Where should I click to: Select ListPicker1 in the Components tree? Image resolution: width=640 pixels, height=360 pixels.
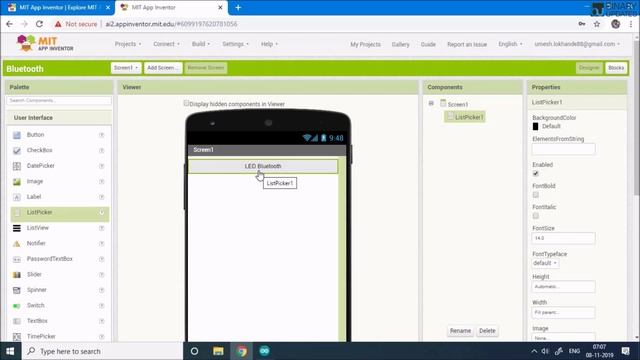coord(465,117)
